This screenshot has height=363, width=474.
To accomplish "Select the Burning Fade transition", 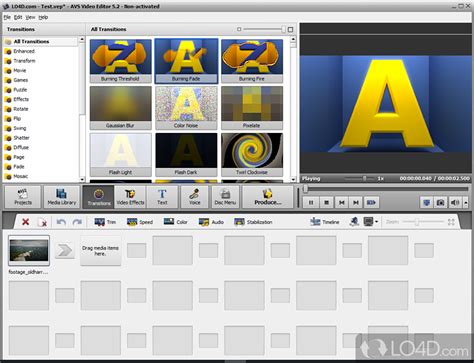I will [x=186, y=61].
